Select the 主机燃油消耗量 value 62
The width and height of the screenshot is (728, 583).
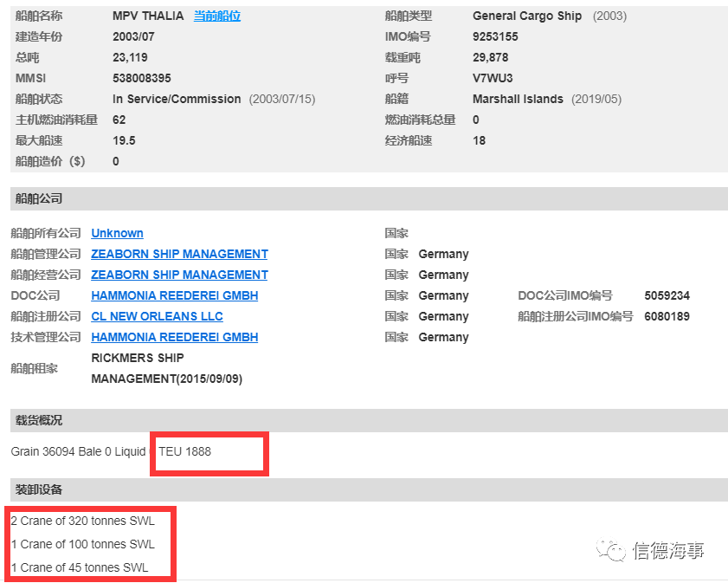[119, 120]
